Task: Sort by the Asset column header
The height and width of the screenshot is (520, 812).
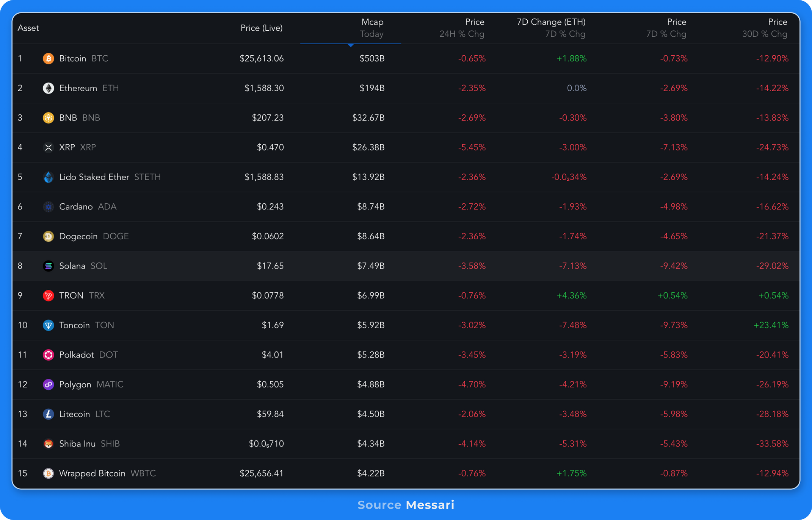Action: coord(28,28)
